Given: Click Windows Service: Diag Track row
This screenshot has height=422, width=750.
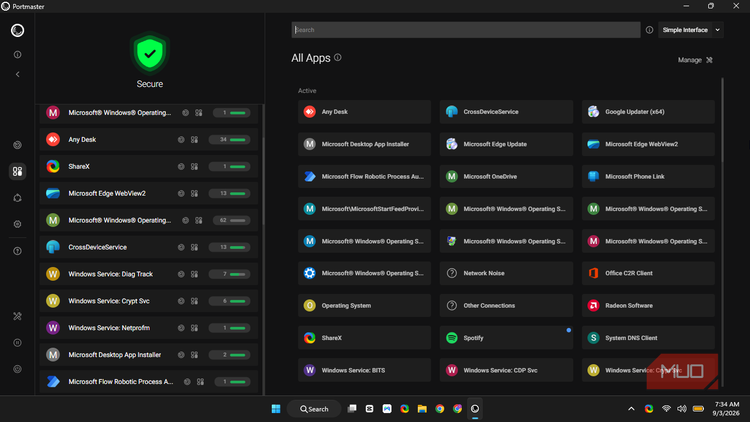Looking at the screenshot, I should coord(149,274).
